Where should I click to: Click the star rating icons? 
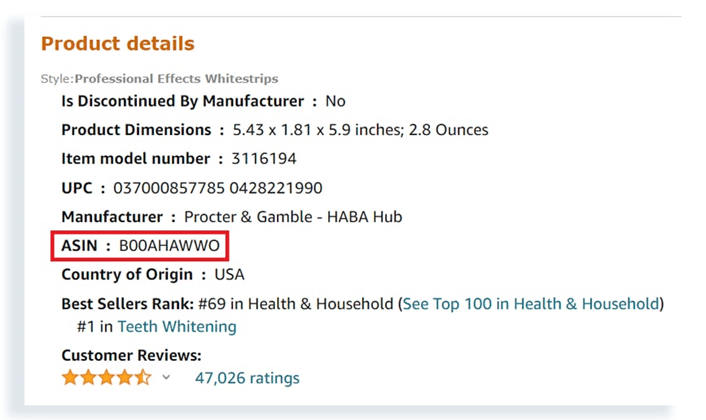pos(106,378)
